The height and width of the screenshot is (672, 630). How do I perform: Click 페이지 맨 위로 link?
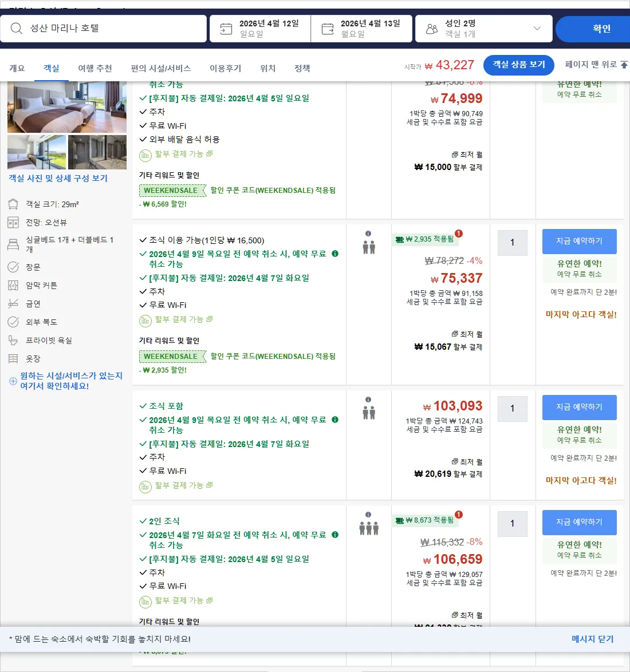click(590, 64)
